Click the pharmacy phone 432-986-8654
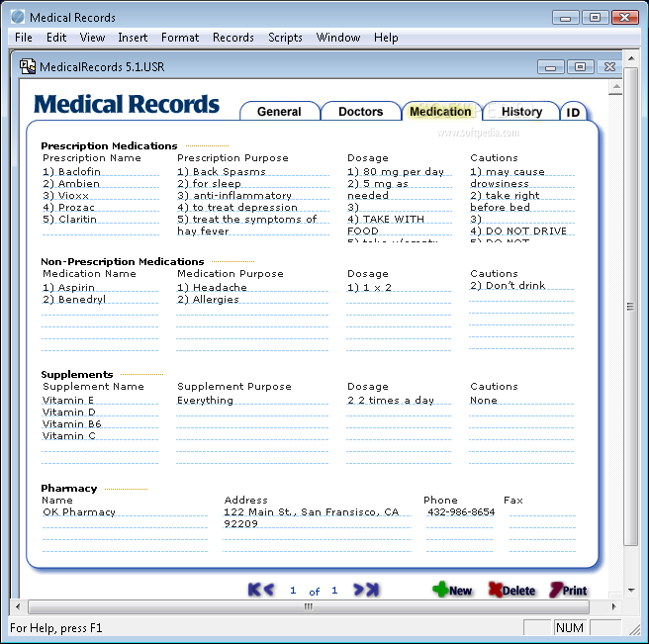The width and height of the screenshot is (649, 644). tap(460, 512)
